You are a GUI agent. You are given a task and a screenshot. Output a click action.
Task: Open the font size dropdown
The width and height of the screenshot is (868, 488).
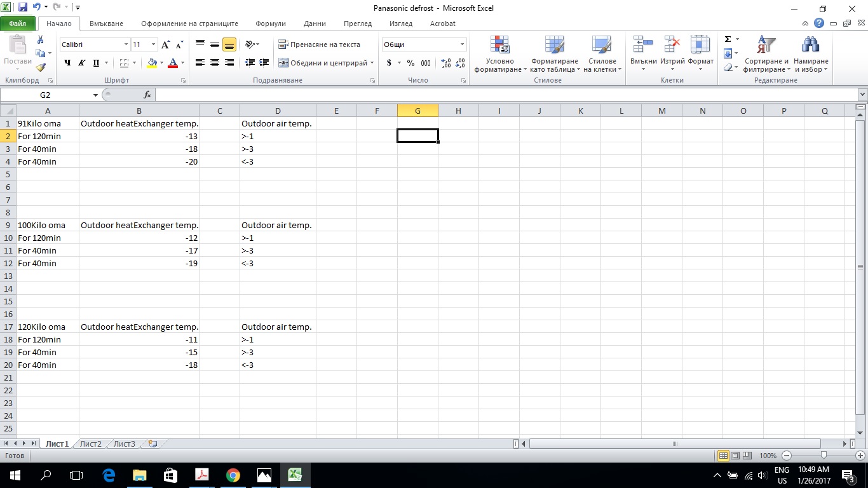coord(153,44)
